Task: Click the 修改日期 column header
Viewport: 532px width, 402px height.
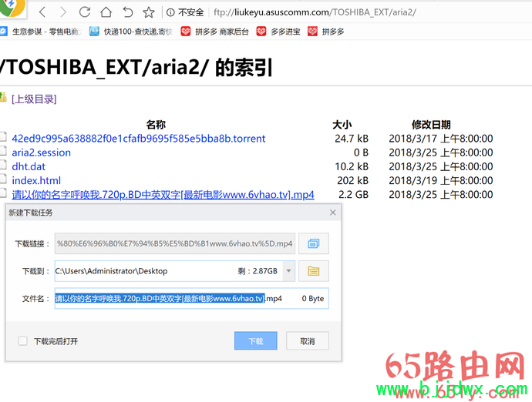Action: coord(431,125)
